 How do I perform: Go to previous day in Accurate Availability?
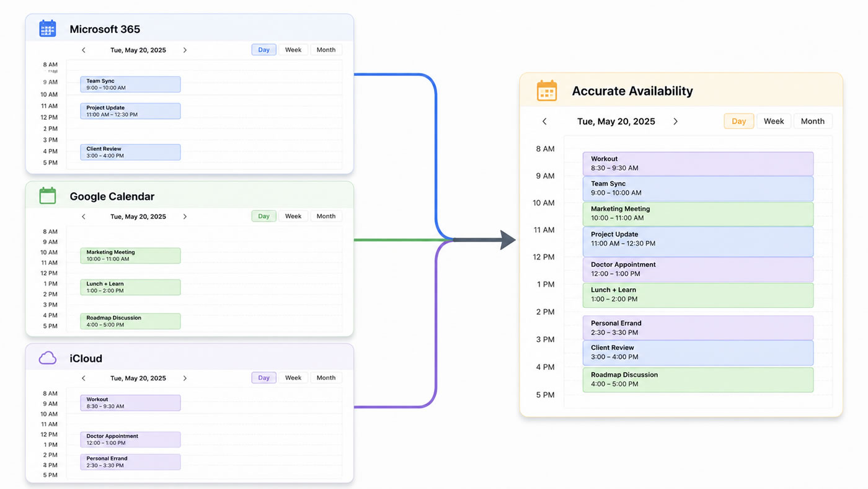click(x=544, y=122)
